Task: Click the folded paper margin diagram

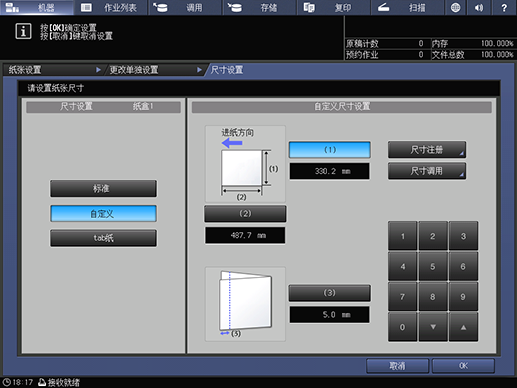Action: point(245,304)
